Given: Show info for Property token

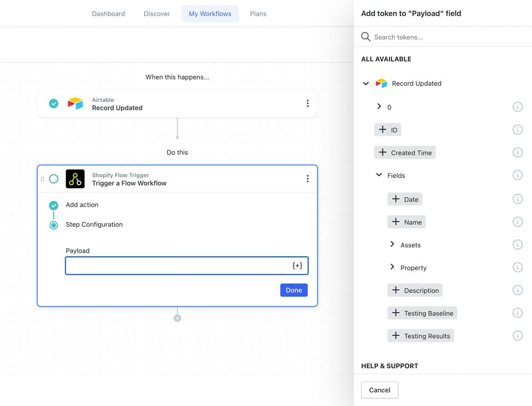Looking at the screenshot, I should [517, 267].
